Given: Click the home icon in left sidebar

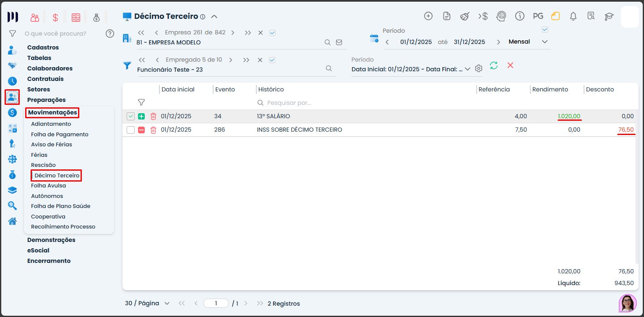Looking at the screenshot, I should tap(12, 221).
